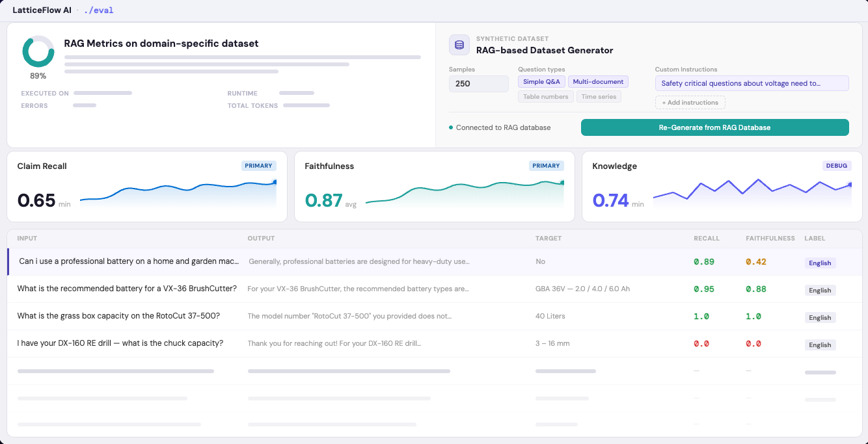Click the Samples input field showing 250
Screen dimensions: 868x444
coord(478,84)
